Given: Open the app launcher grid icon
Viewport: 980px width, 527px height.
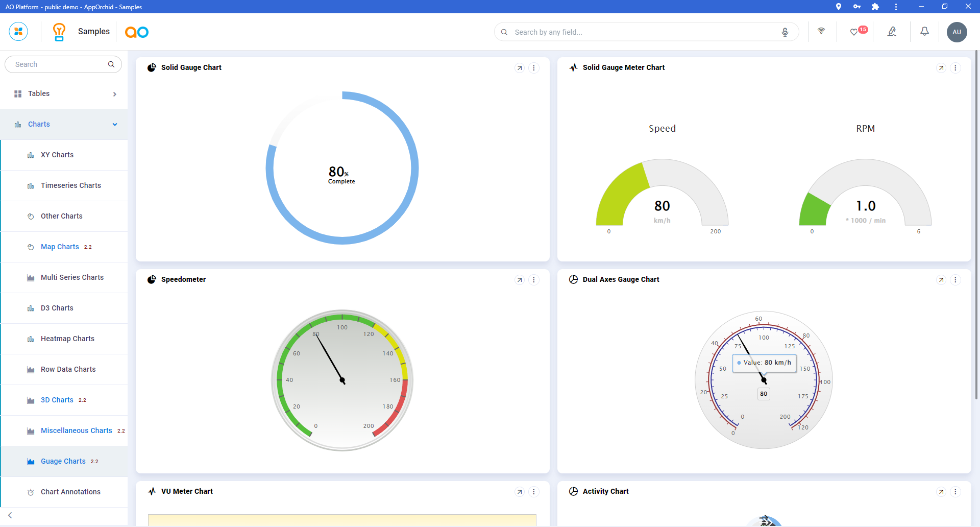Looking at the screenshot, I should pyautogui.click(x=18, y=32).
